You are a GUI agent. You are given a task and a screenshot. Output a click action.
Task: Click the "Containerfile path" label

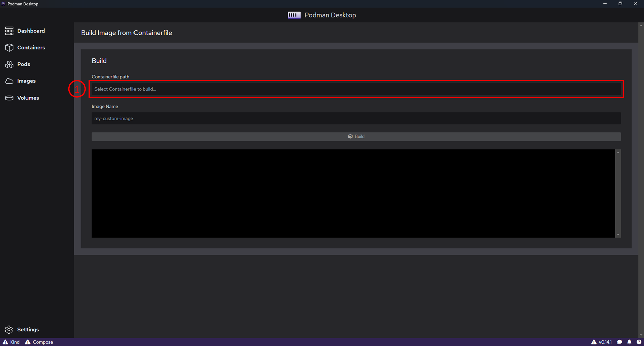click(110, 77)
